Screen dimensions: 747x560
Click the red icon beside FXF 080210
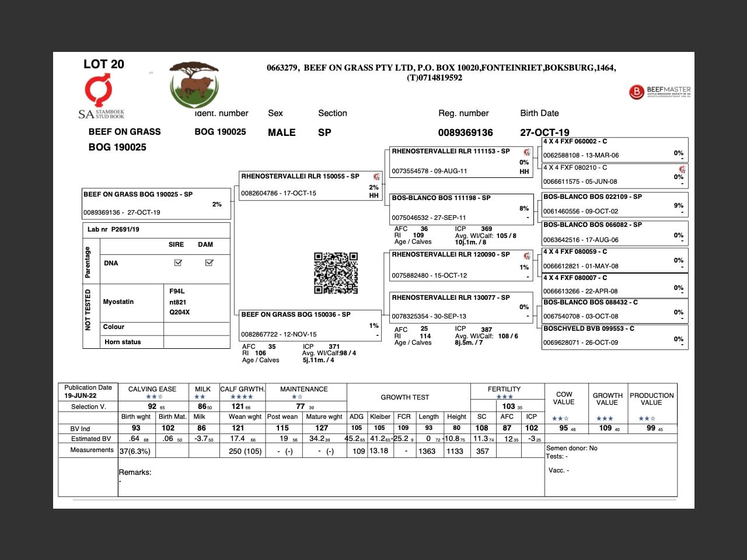pos(682,169)
